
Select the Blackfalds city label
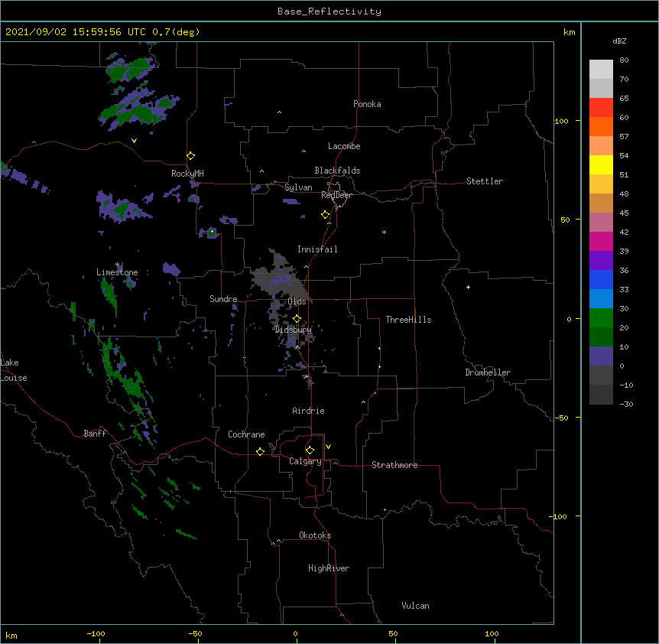pos(337,171)
